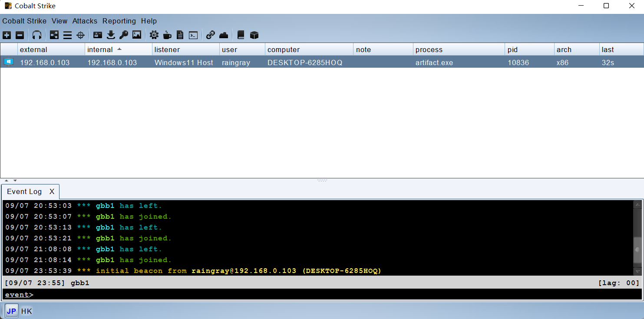
Task: Sort by the user column header
Action: 242,49
